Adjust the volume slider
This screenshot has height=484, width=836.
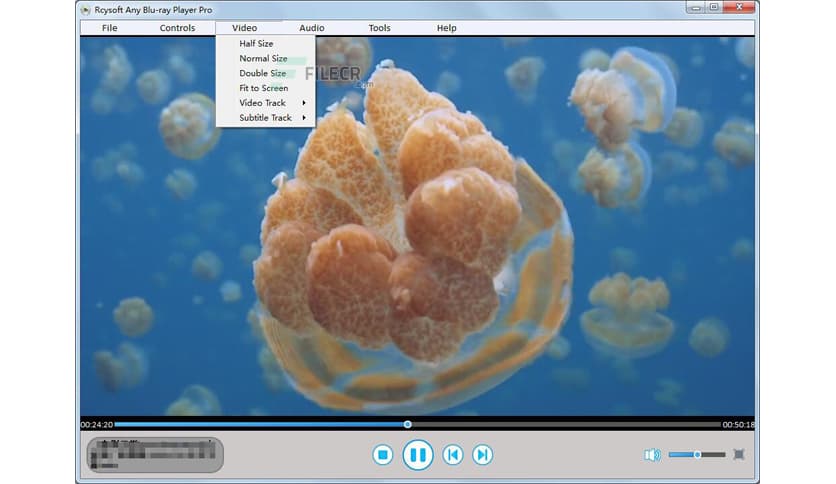pos(697,454)
